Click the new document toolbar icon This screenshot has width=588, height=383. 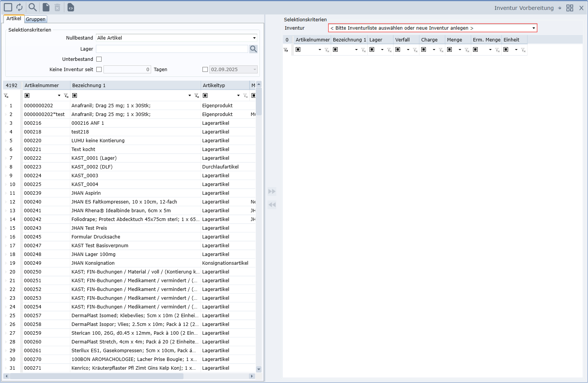(46, 7)
